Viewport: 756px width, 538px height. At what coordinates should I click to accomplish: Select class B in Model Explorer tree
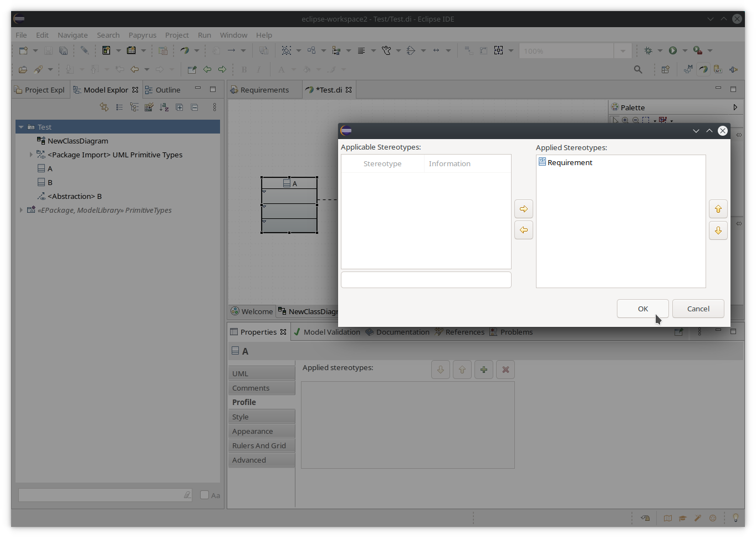pyautogui.click(x=45, y=182)
